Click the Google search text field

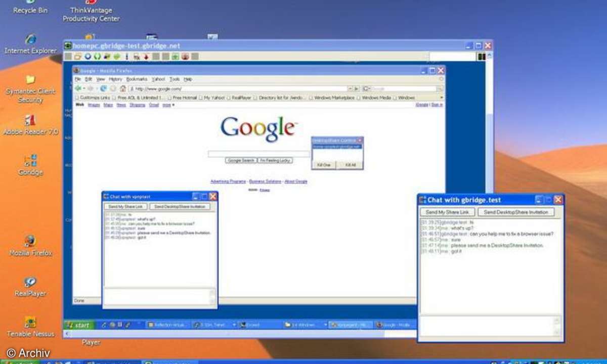259,154
